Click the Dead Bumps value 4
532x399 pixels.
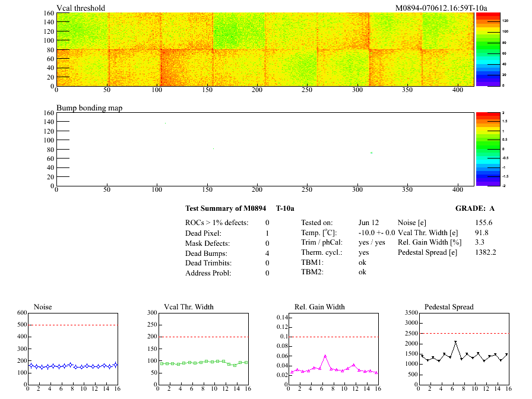tap(267, 254)
